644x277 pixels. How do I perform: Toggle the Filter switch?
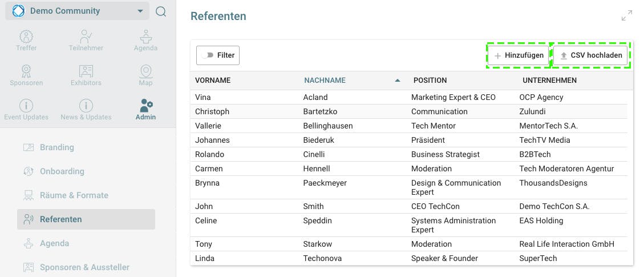pyautogui.click(x=208, y=55)
